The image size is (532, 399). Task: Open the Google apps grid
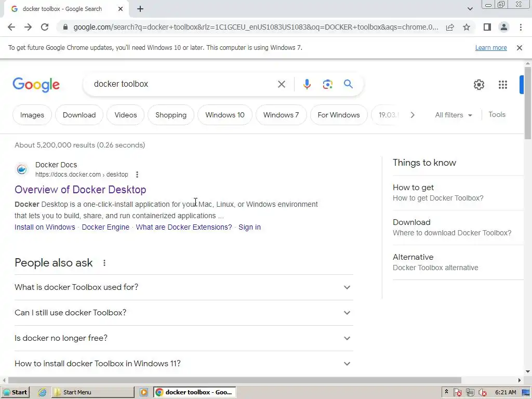502,85
